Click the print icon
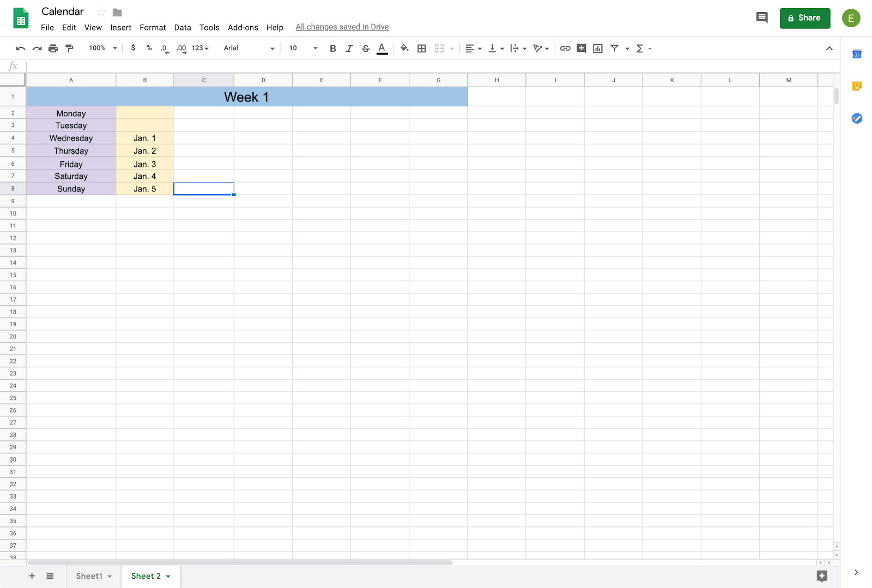The image size is (872, 588). pyautogui.click(x=53, y=49)
